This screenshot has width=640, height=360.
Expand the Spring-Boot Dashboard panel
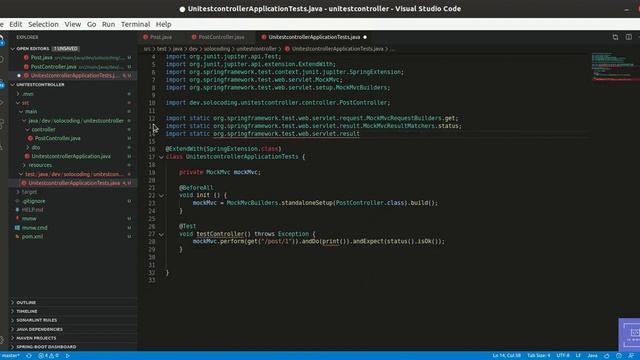[46, 347]
